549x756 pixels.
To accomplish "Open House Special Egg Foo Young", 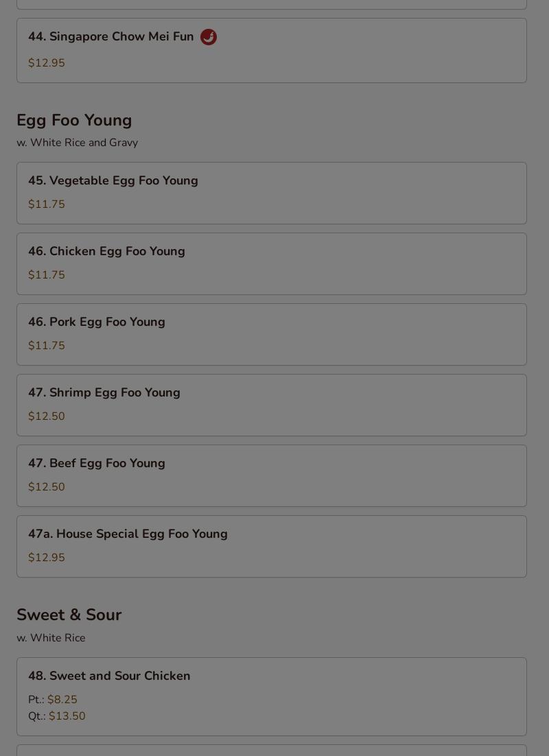I will pos(128,534).
